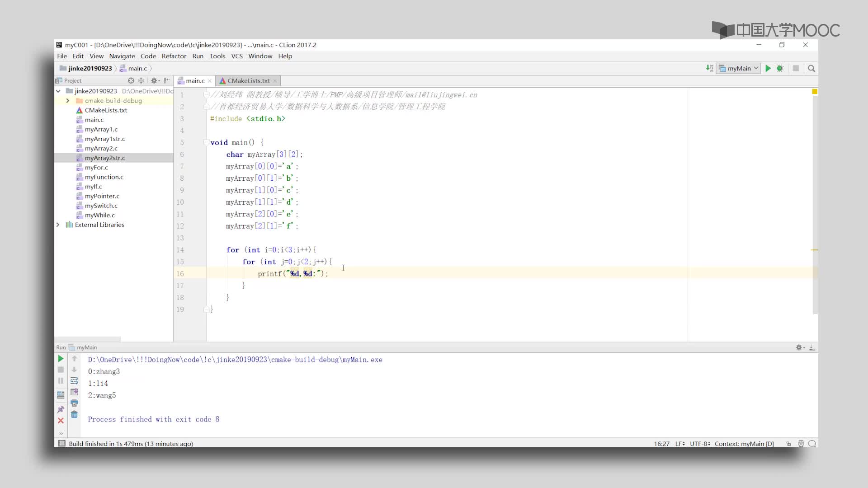This screenshot has width=868, height=488.
Task: Toggle Scroll to End in the Run console
Action: (75, 392)
